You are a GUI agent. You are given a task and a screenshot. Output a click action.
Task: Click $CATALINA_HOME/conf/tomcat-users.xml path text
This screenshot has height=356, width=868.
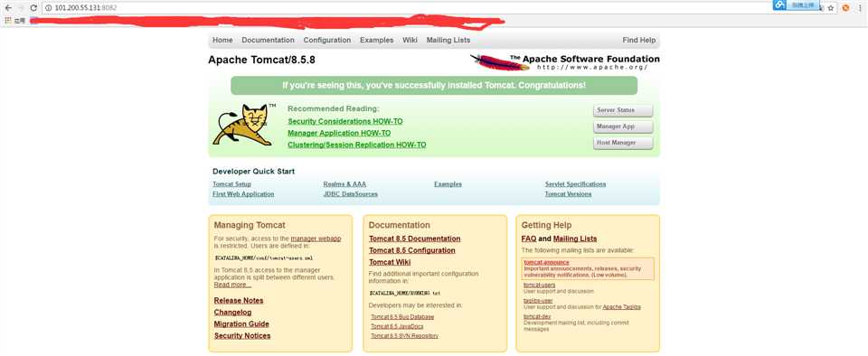264,258
